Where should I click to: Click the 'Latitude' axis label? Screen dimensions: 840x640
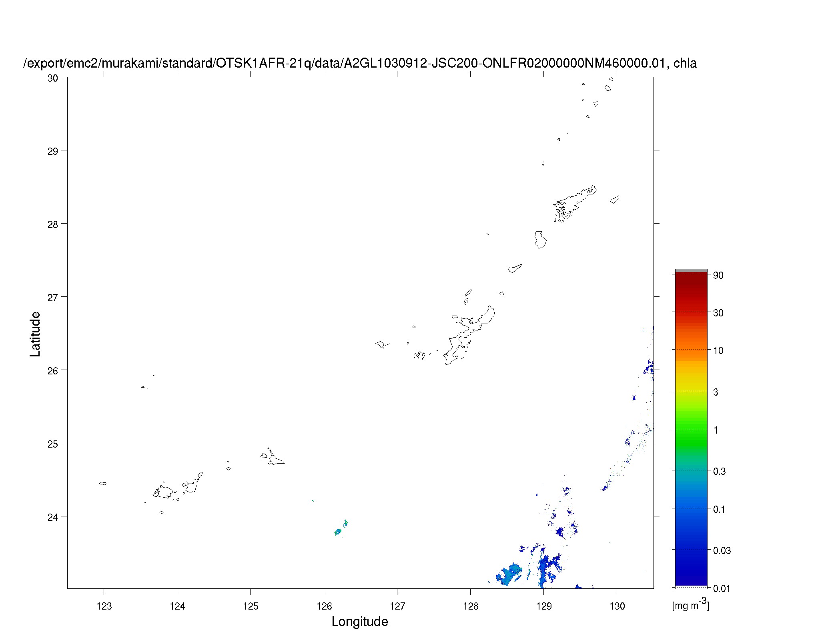pos(36,334)
